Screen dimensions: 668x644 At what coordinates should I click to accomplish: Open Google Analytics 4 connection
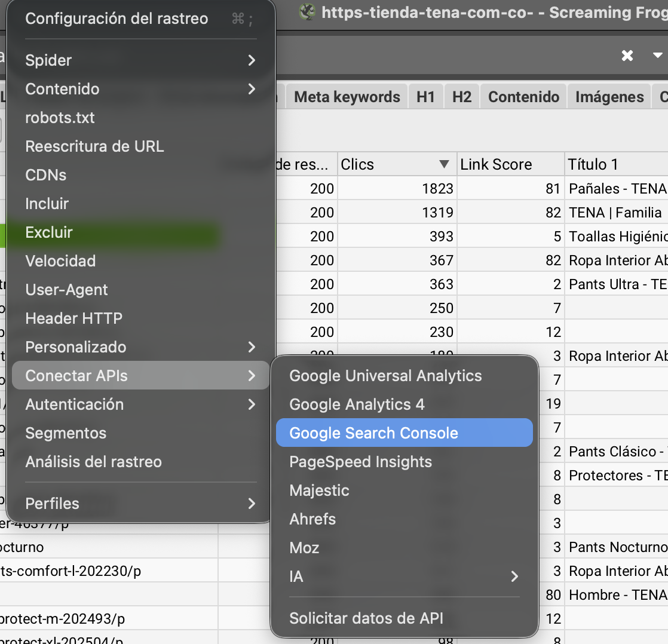[357, 404]
